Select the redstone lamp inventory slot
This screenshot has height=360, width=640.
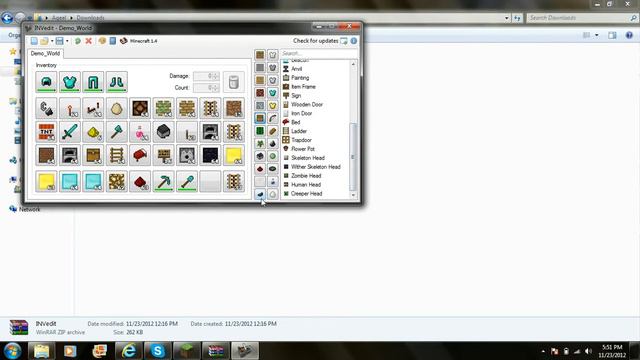click(x=140, y=108)
